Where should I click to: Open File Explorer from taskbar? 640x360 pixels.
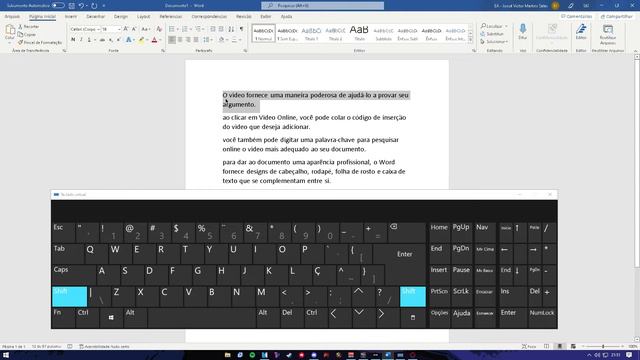tap(228, 355)
